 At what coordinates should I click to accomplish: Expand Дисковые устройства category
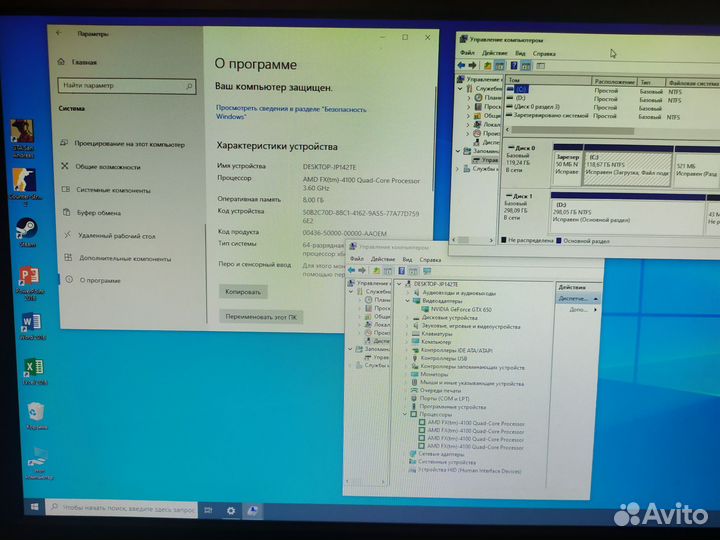tap(407, 318)
